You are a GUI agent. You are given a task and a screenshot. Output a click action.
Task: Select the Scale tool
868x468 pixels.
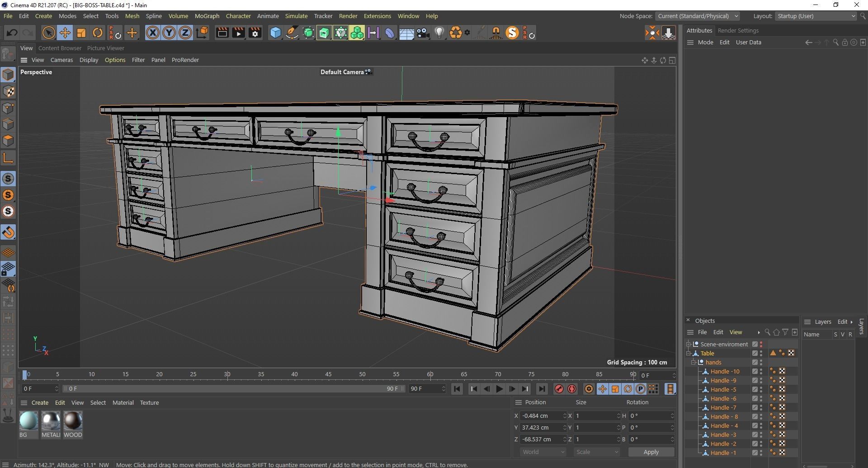[81, 33]
